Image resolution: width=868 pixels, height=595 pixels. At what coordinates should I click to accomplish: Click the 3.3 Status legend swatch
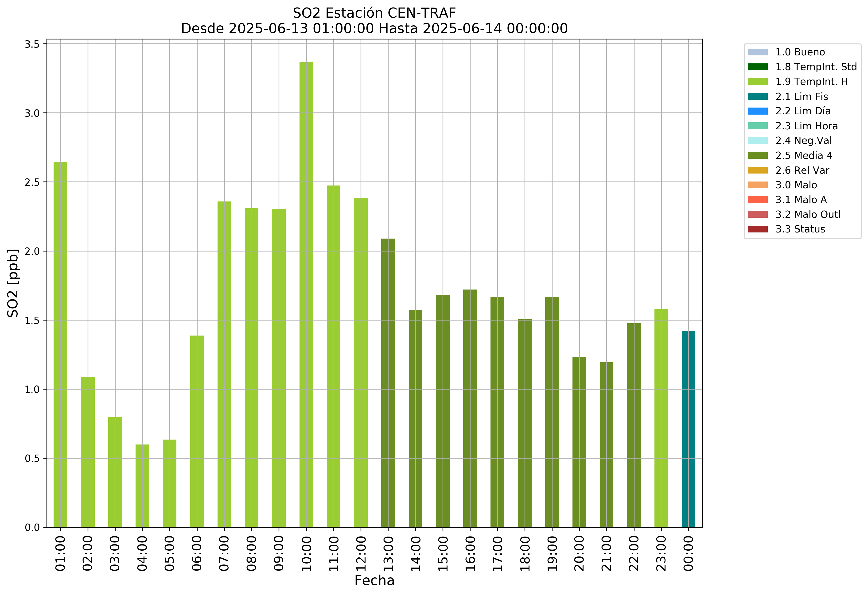tap(757, 229)
